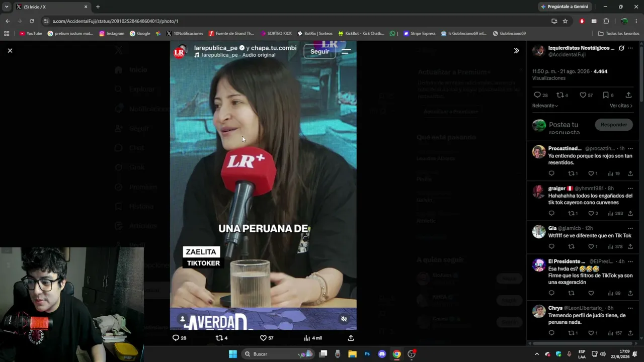The width and height of the screenshot is (644, 362).
Task: Bookmark this page with the star icon
Action: (x=565, y=21)
